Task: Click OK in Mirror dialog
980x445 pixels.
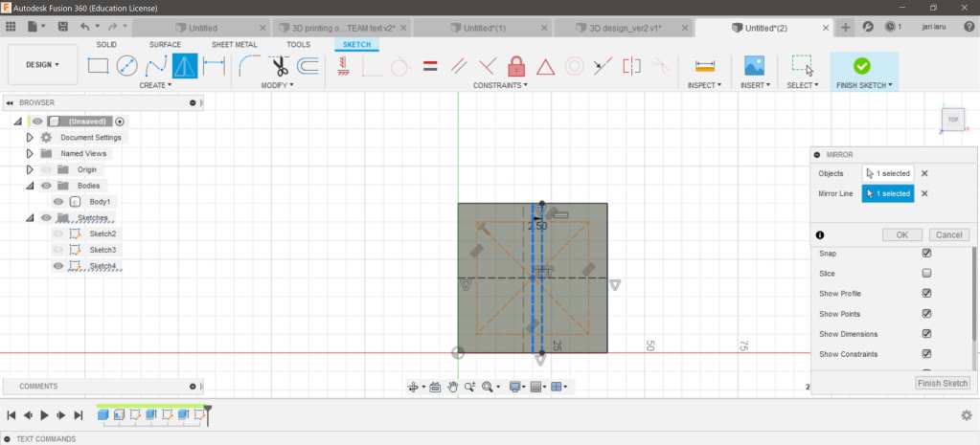Action: 901,234
